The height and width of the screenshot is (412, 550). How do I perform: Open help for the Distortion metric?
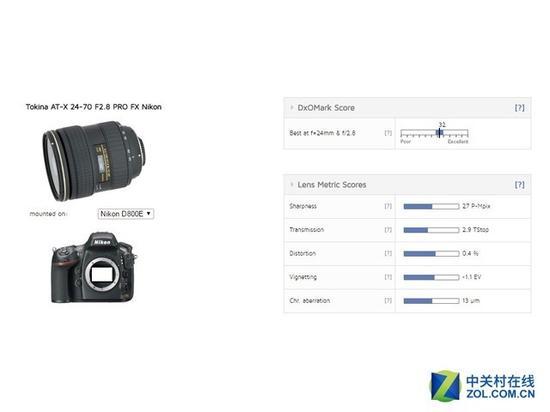pos(388,253)
